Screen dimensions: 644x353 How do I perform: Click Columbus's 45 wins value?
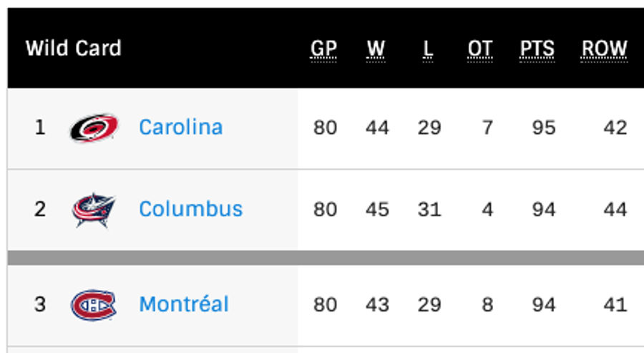(377, 209)
